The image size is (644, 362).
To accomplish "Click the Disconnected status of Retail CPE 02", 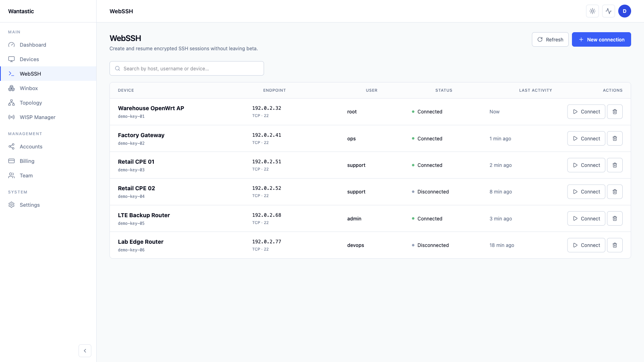I will point(430,192).
